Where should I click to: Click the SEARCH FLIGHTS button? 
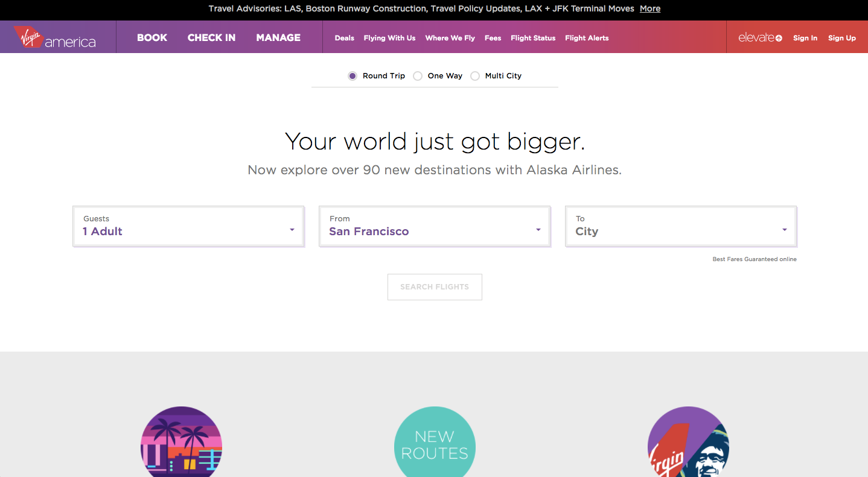click(x=435, y=287)
